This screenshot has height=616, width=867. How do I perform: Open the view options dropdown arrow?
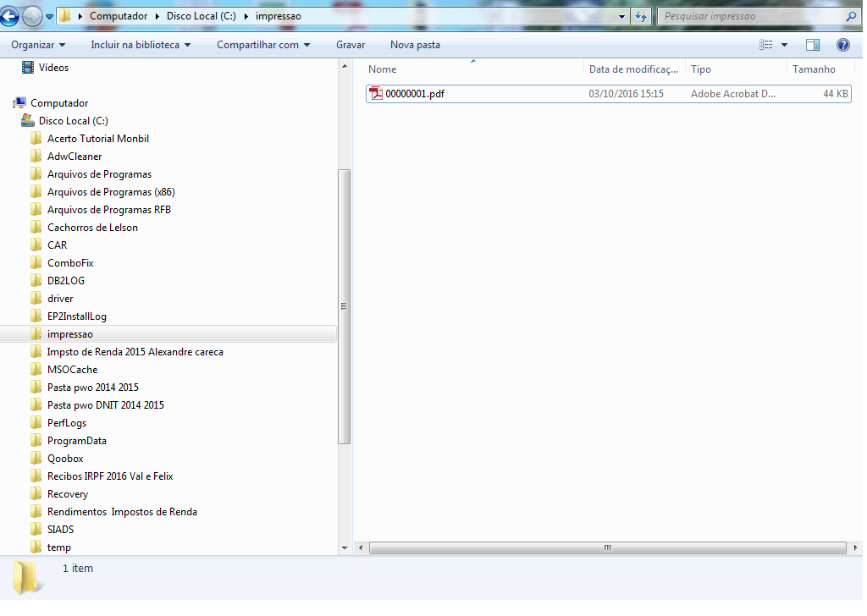pyautogui.click(x=784, y=45)
